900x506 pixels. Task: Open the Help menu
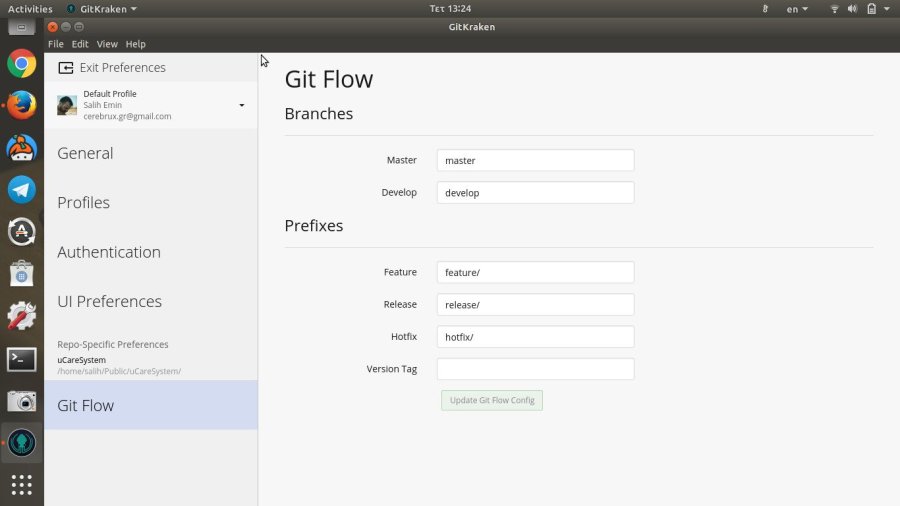(x=135, y=44)
